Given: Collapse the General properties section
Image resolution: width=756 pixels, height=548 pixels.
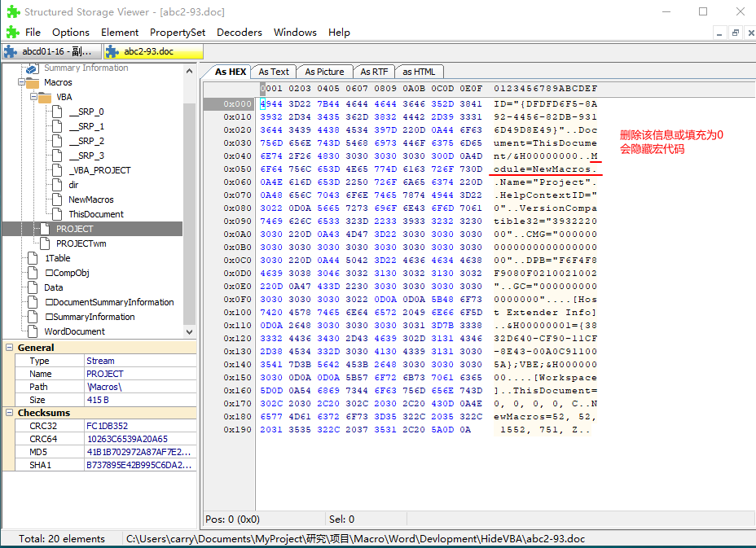Looking at the screenshot, I should [9, 348].
